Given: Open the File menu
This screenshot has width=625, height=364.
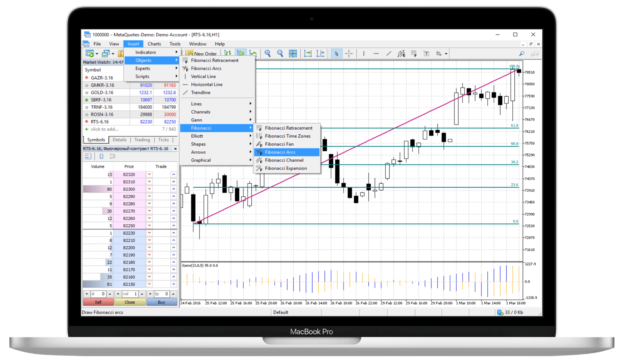Looking at the screenshot, I should tap(97, 44).
